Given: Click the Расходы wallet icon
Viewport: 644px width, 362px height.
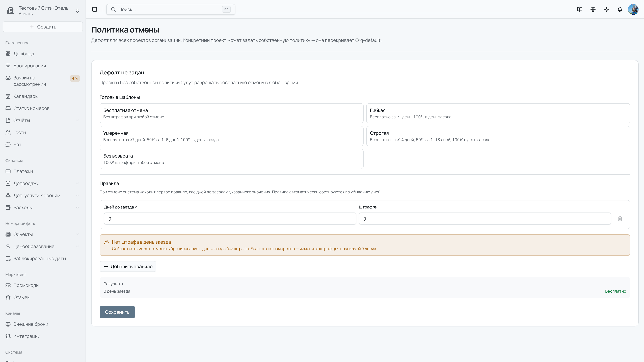Looking at the screenshot, I should [8, 208].
